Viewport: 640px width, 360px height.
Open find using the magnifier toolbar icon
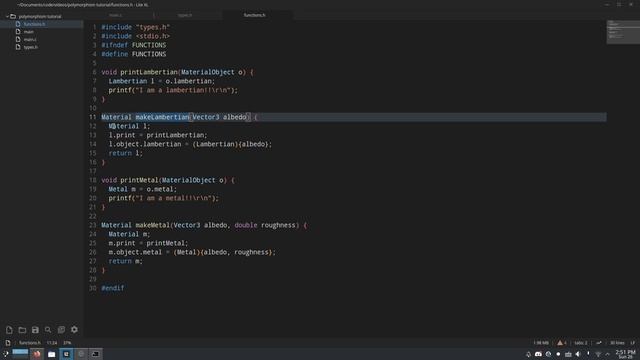pos(48,329)
